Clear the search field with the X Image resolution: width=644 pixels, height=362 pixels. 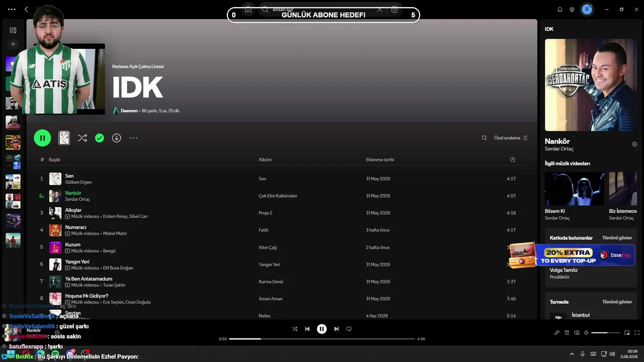point(380,10)
